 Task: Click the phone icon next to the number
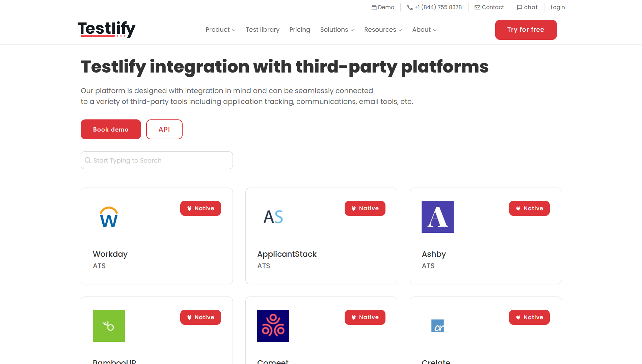[x=409, y=7]
